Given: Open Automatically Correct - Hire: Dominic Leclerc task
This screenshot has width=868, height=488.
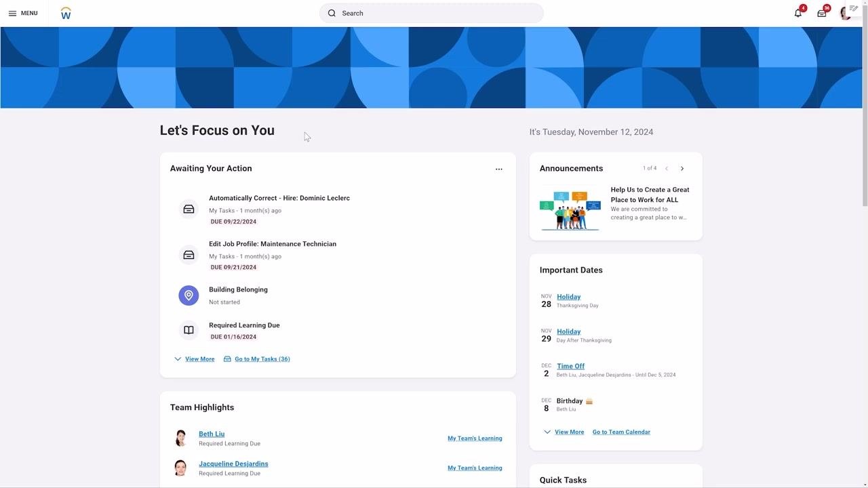Looking at the screenshot, I should click(x=279, y=199).
